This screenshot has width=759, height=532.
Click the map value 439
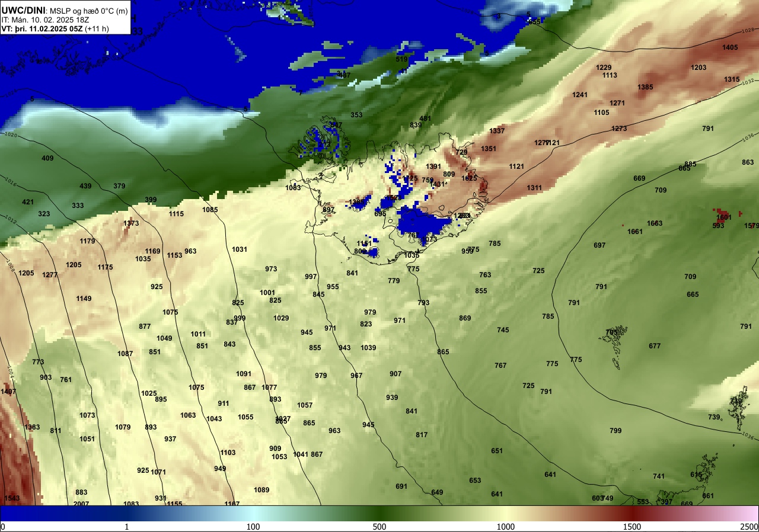coord(85,186)
